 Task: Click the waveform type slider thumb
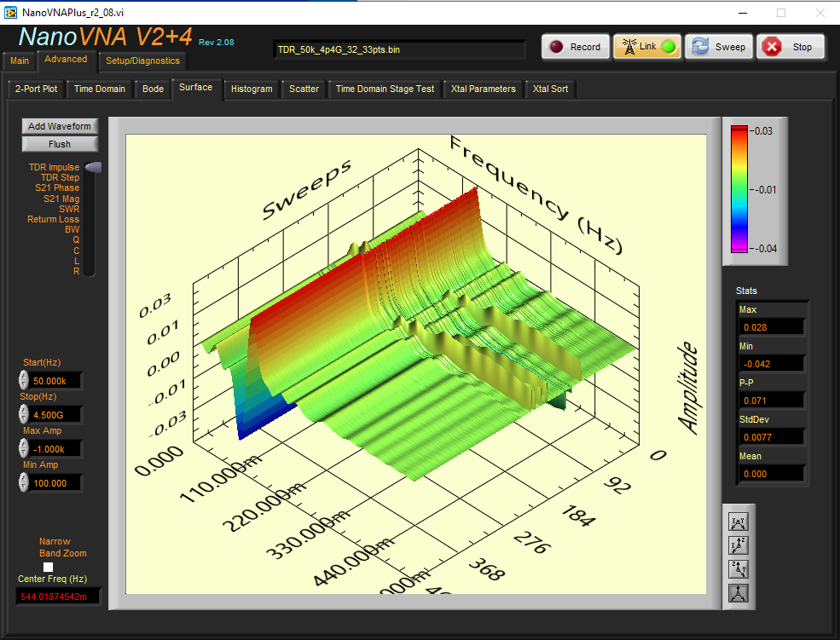coord(93,168)
